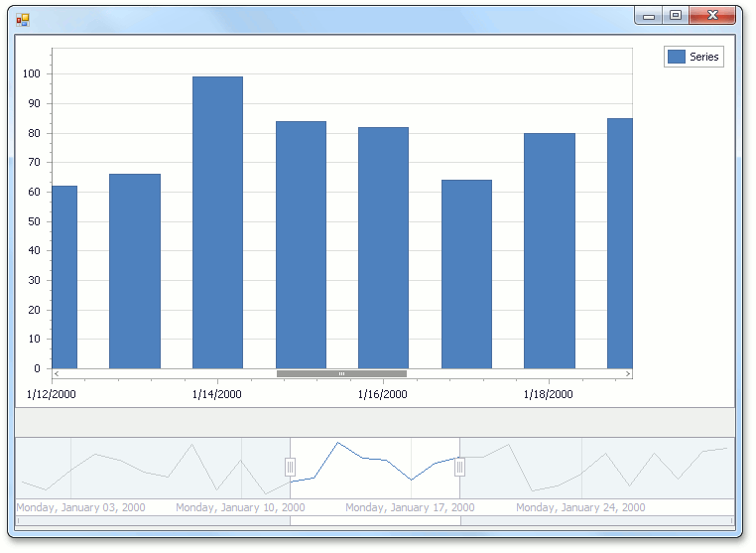The height and width of the screenshot is (553, 756).
Task: Select the bar at 1/18/2000
Action: point(550,250)
